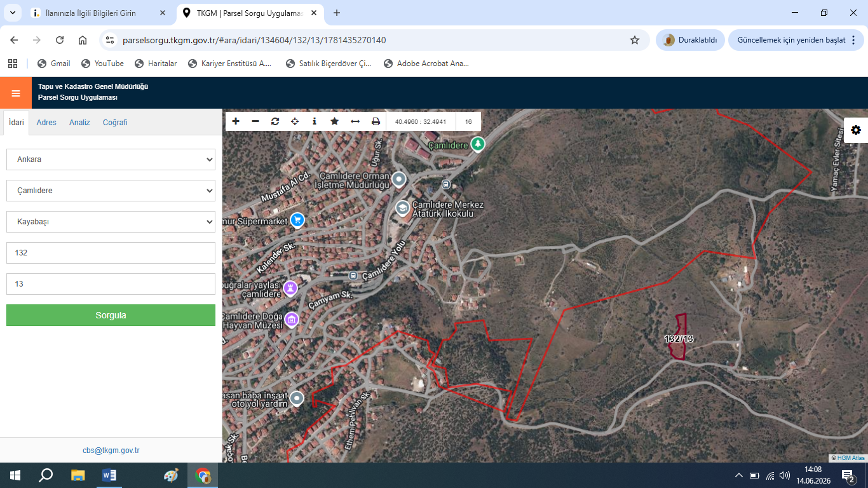The height and width of the screenshot is (488, 868).
Task: Open the cbs@tkgm.gov.tr email link
Action: [x=111, y=450]
